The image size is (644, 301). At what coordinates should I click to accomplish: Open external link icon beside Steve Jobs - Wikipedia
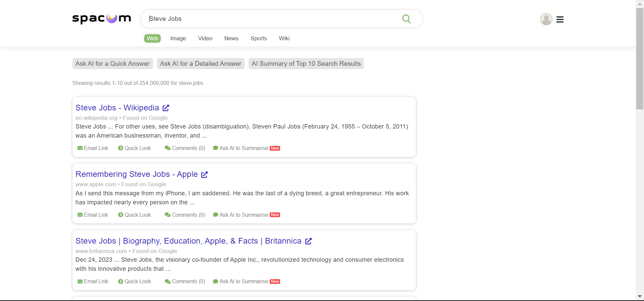(x=166, y=108)
